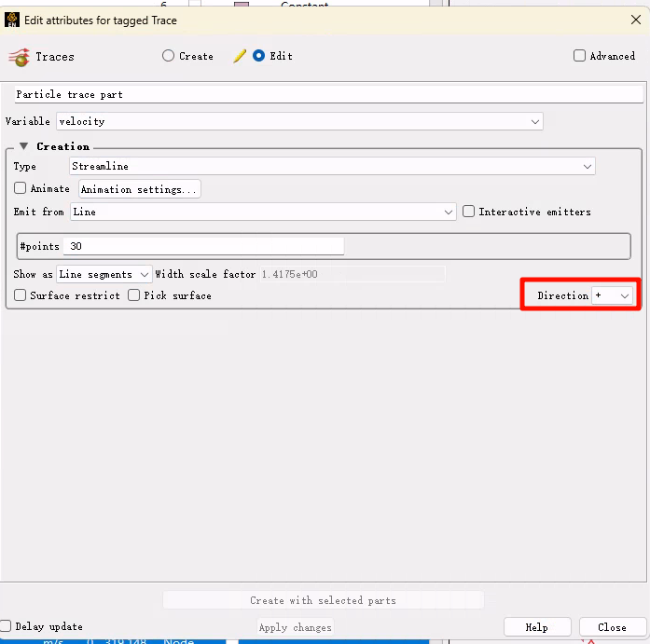Screen dimensions: 650x644
Task: Collapse the Creation section triangle
Action: click(23, 146)
